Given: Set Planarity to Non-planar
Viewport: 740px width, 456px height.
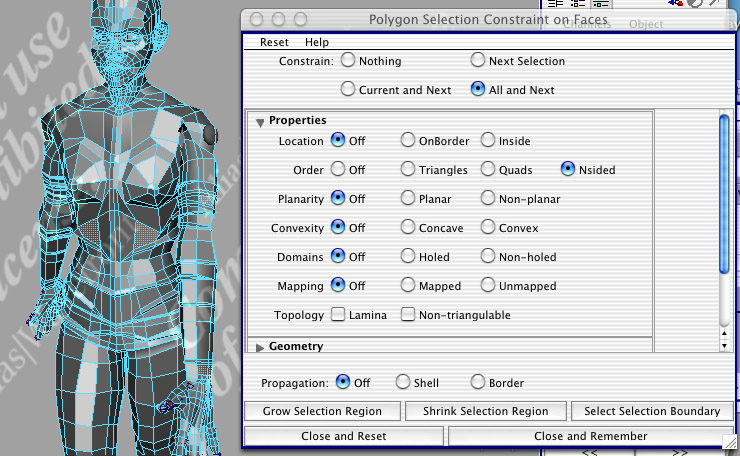Looking at the screenshot, I should (489, 199).
